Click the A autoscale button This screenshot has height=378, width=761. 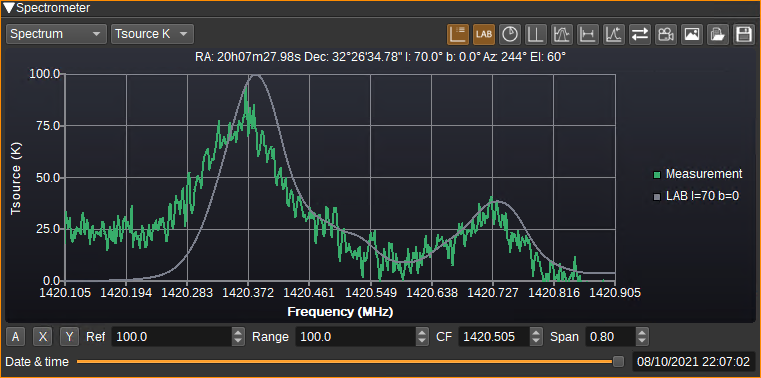click(x=16, y=337)
